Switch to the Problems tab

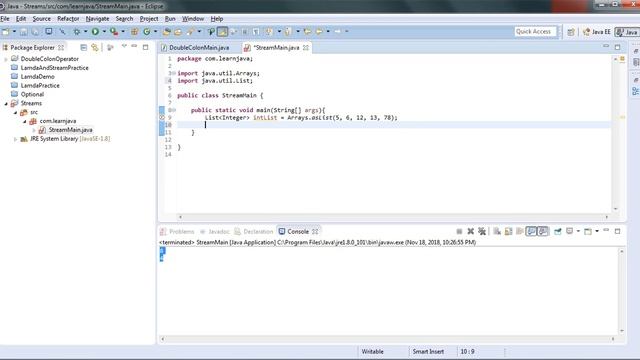pos(178,232)
